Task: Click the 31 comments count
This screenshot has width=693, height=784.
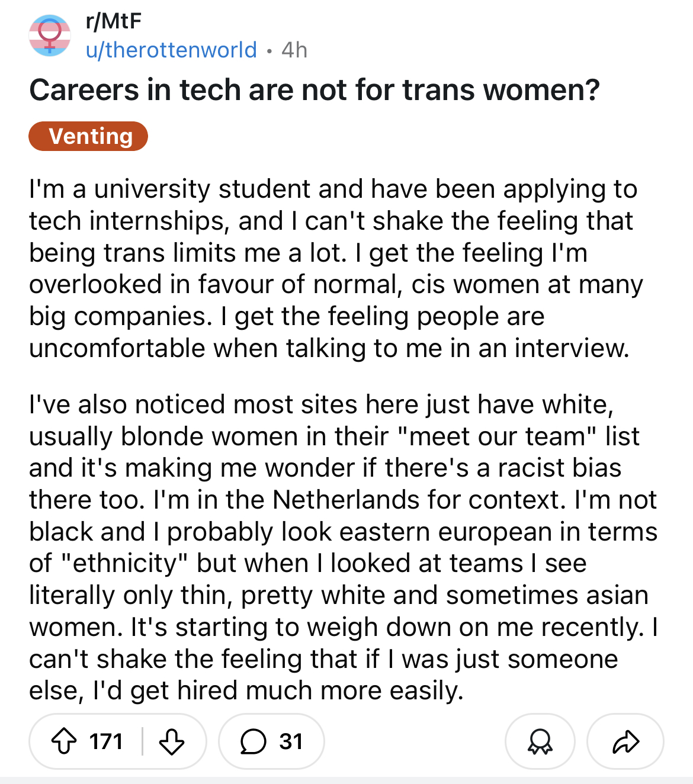Action: [291, 741]
